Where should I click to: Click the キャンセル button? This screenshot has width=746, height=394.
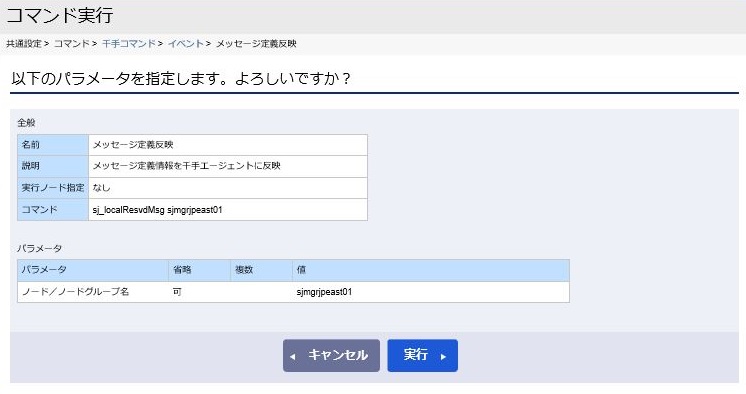(331, 355)
